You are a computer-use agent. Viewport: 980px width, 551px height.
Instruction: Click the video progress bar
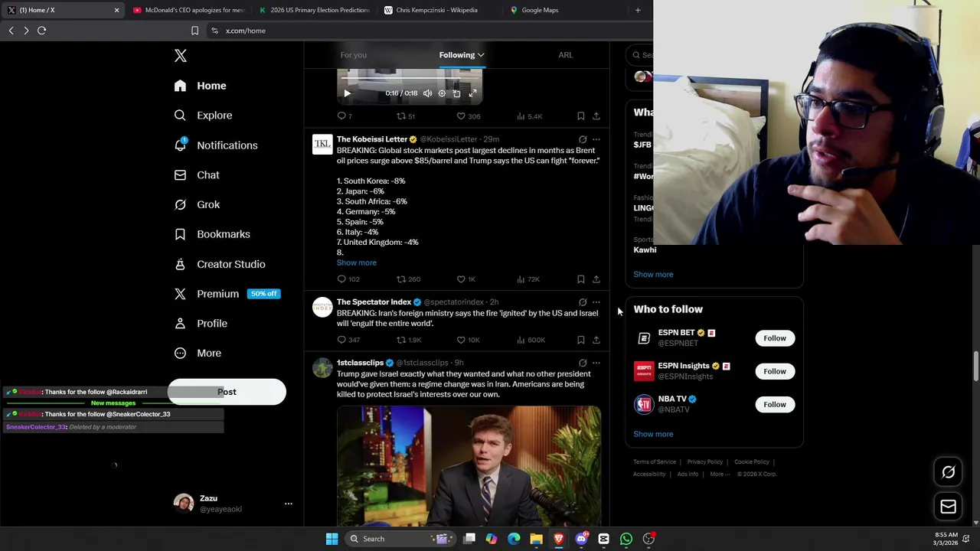click(410, 79)
